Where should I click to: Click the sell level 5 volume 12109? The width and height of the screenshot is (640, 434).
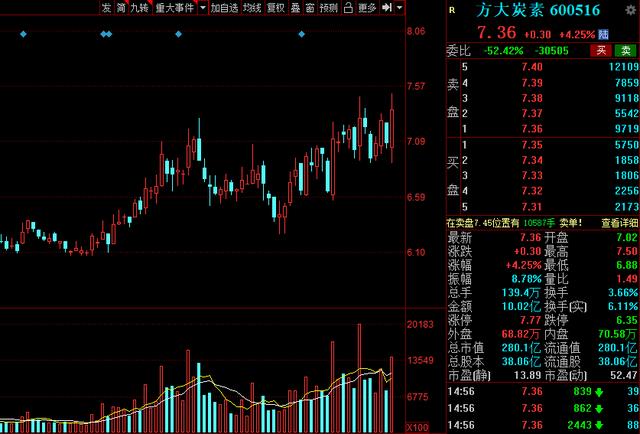tap(624, 67)
